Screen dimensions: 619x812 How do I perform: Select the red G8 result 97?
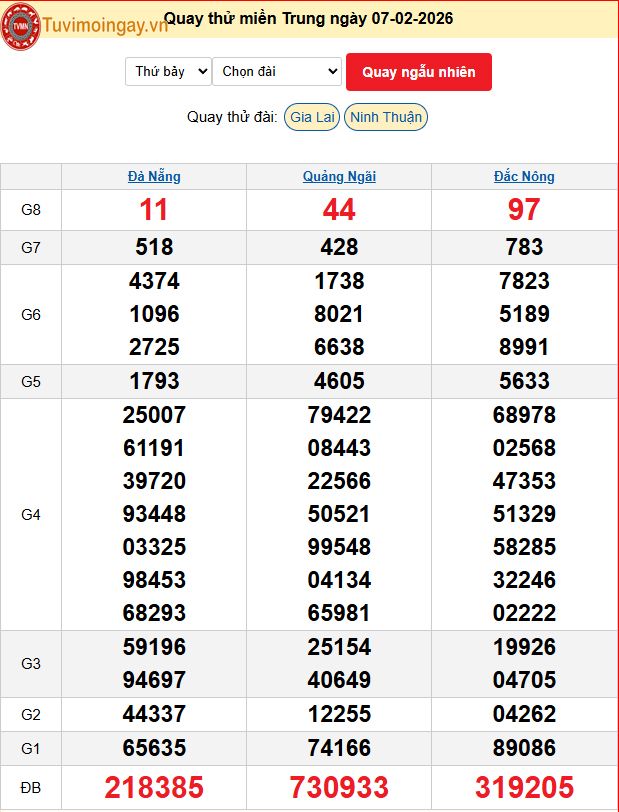pos(524,210)
